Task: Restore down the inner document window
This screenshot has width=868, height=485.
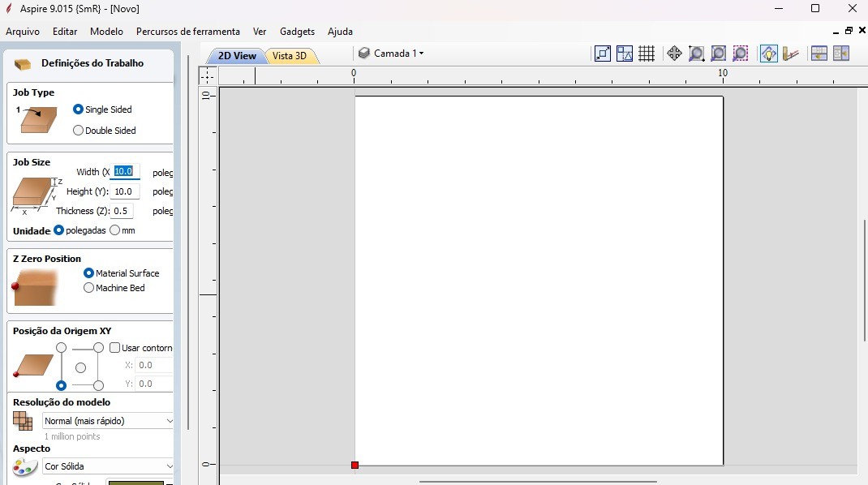Action: pos(849,31)
